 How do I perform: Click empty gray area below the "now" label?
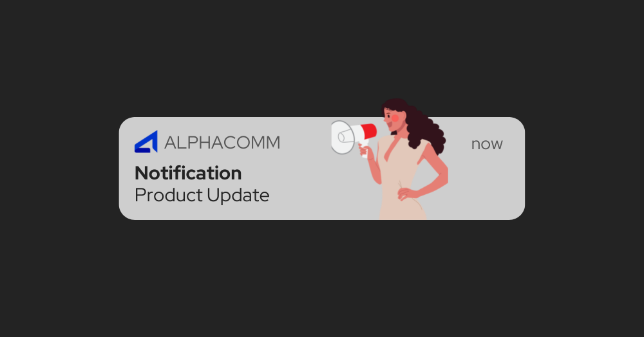click(x=487, y=185)
